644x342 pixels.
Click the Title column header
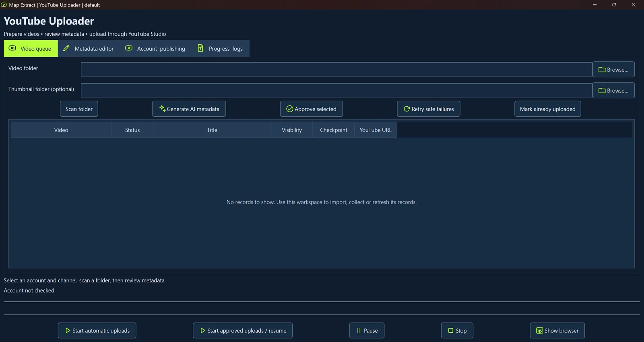pos(212,130)
